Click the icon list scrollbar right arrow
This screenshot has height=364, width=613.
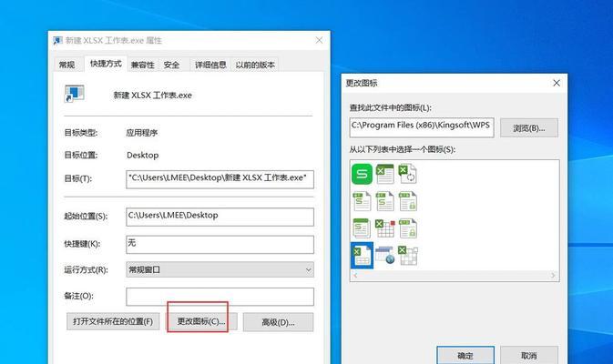[x=553, y=276]
